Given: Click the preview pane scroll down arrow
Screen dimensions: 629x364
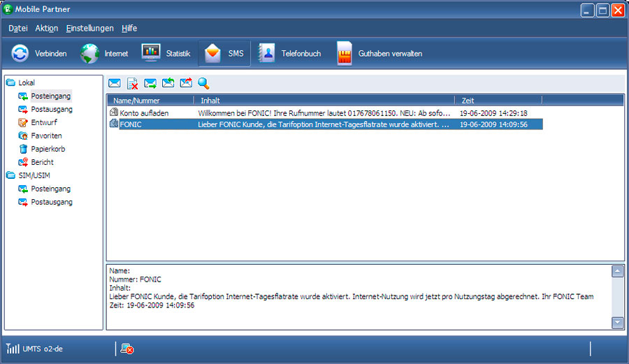Looking at the screenshot, I should (617, 322).
